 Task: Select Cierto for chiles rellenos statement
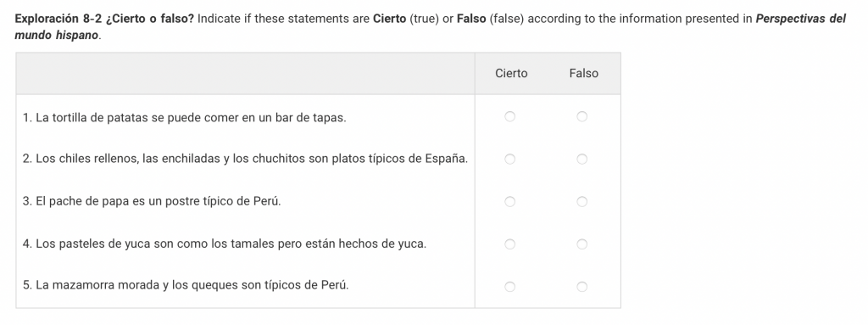click(x=509, y=160)
